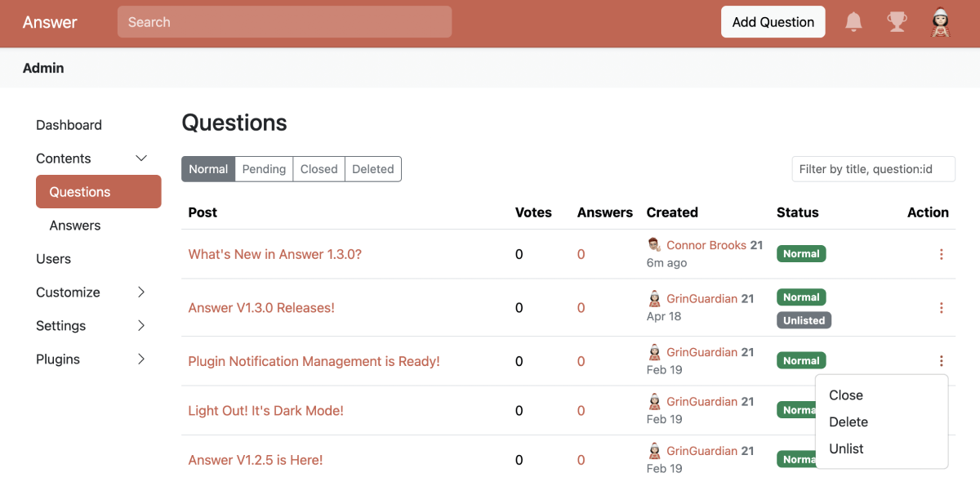980x482 pixels.
Task: Switch filter to Pending questions
Action: click(264, 169)
